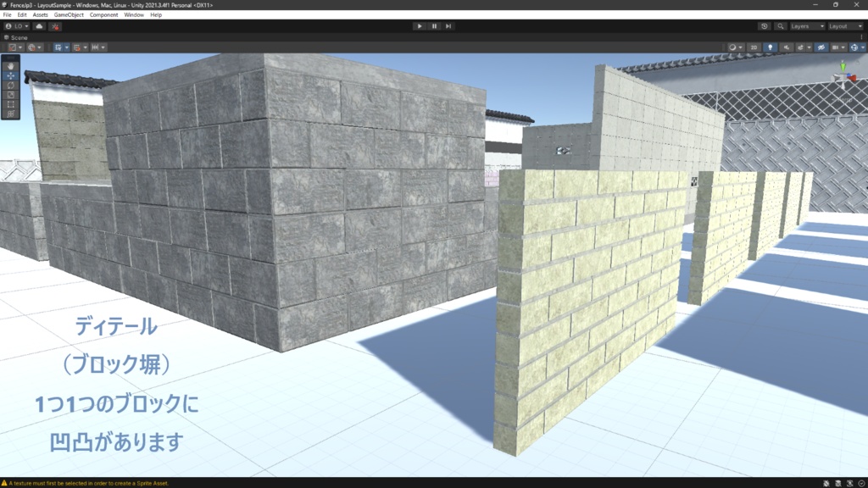The width and height of the screenshot is (868, 488).
Task: Select the Hand (View) tool
Action: point(10,66)
